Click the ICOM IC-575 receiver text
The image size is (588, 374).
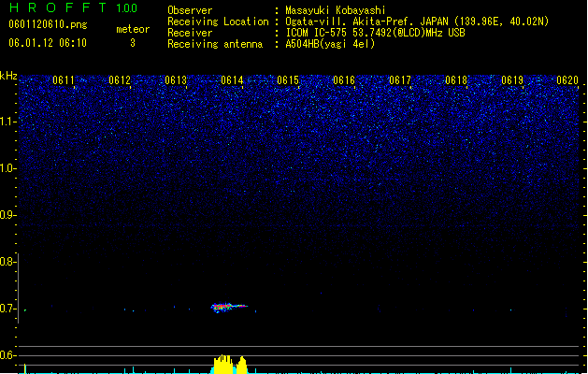(x=376, y=33)
